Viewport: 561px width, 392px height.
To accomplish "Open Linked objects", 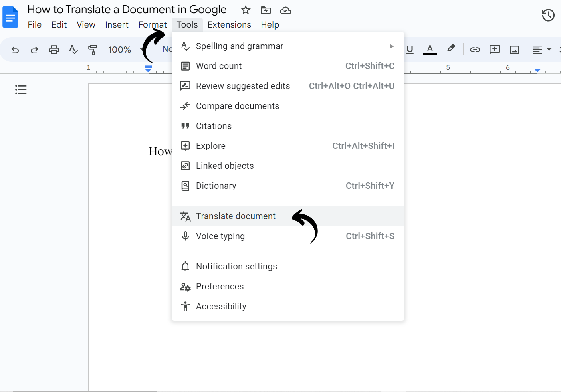I will tap(288, 166).
